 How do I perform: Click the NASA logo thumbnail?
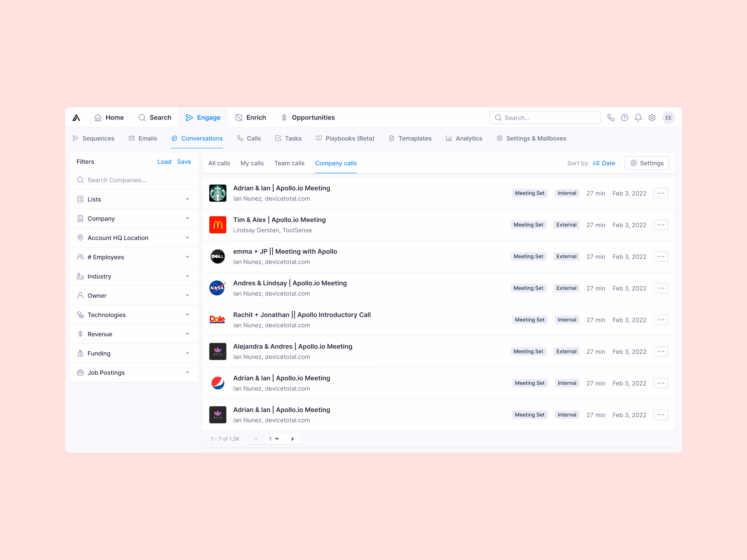click(218, 288)
